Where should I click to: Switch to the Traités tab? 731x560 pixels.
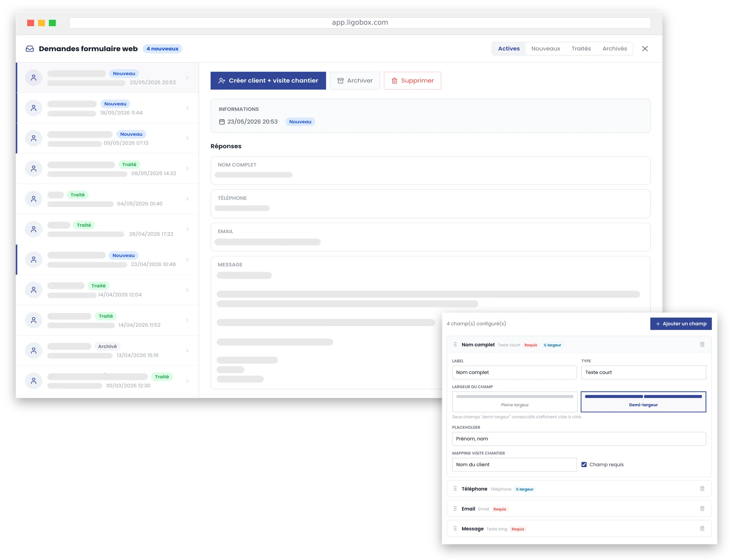581,49
